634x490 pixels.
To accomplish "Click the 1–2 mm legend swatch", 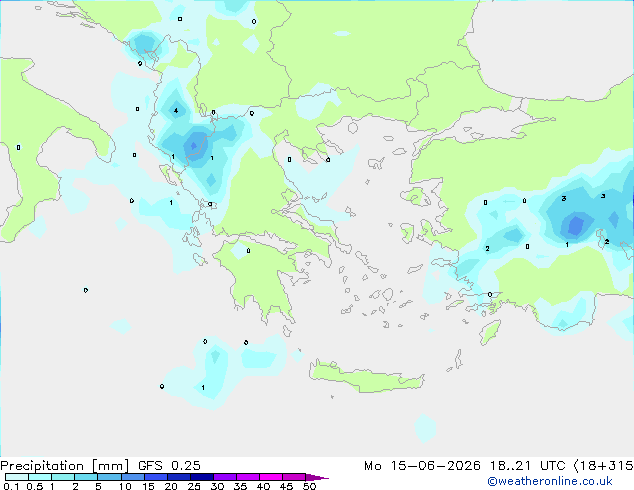I will tap(63, 477).
